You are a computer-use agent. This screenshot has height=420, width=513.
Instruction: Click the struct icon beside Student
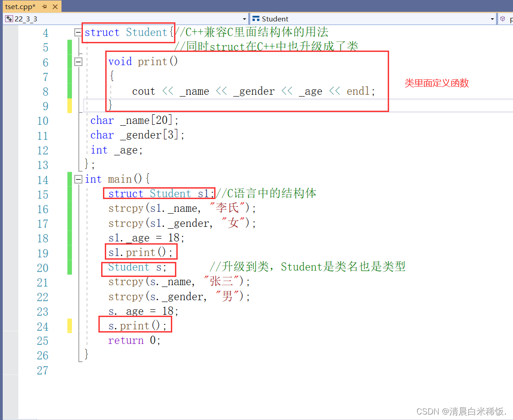click(x=256, y=19)
